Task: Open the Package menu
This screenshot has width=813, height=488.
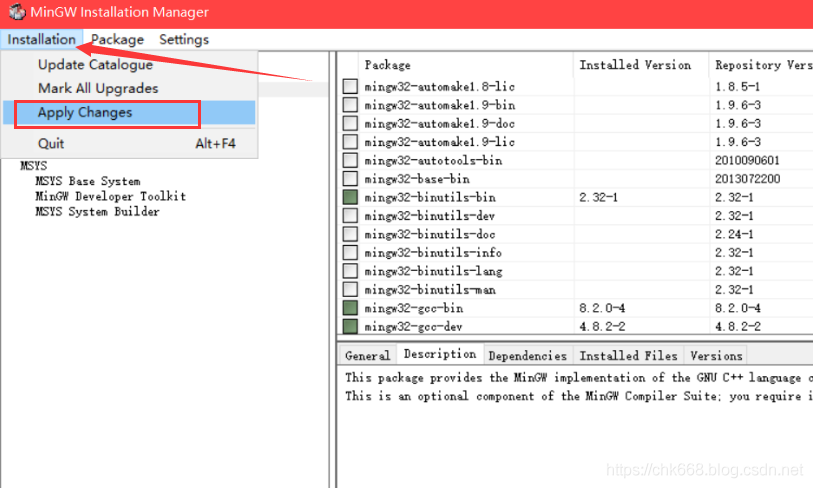Action: 117,39
